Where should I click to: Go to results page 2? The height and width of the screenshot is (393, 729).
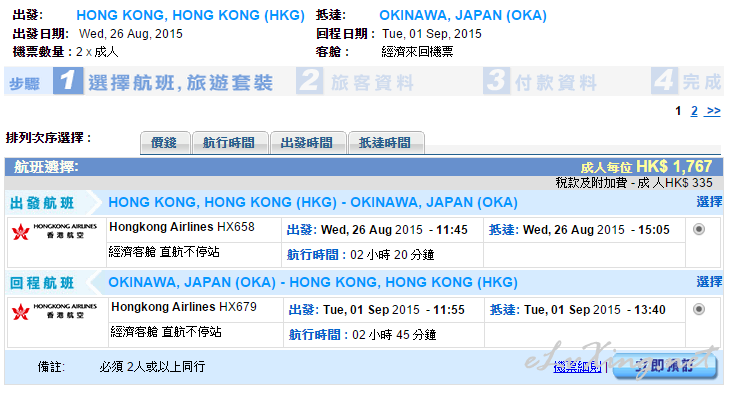coord(694,111)
